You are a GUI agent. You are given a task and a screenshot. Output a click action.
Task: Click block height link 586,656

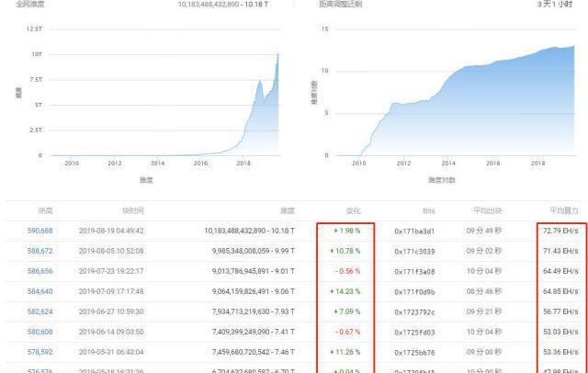point(40,271)
